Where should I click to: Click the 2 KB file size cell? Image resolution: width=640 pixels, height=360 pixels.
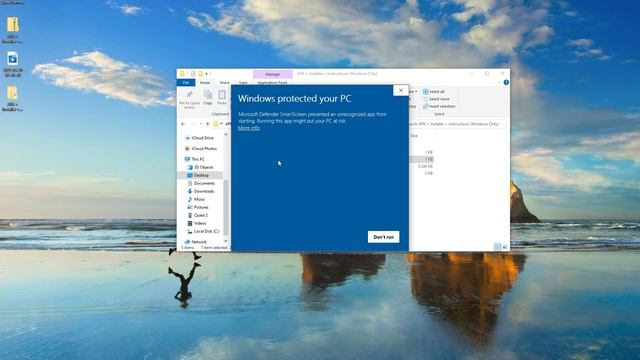428,173
